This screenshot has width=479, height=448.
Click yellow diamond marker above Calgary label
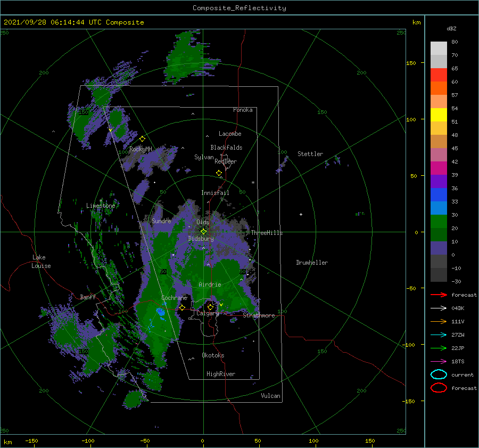[x=210, y=307]
